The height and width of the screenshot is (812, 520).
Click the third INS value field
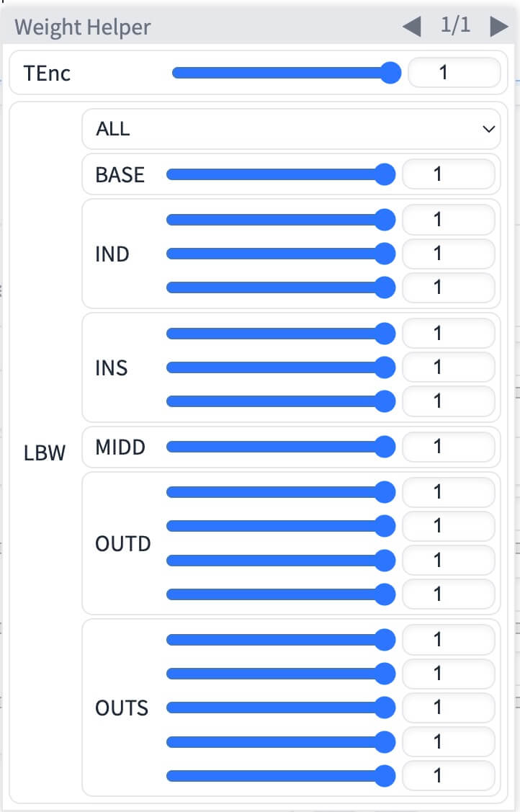pyautogui.click(x=448, y=401)
